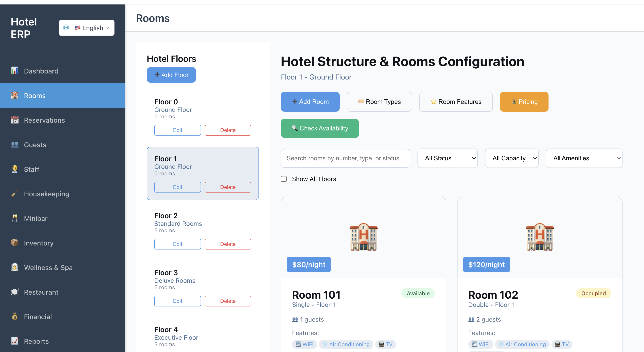Viewport: 644px width, 352px height.
Task: Click the Guests people icon in sidebar
Action: [15, 145]
